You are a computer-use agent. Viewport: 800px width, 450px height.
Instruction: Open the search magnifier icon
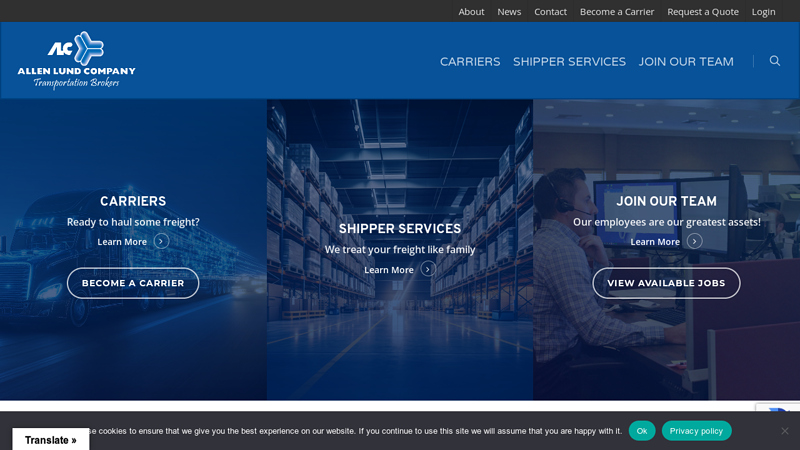(x=774, y=61)
